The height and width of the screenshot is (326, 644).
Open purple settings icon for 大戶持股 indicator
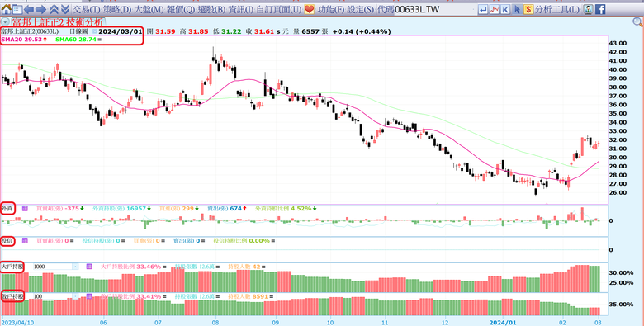pyautogui.click(x=89, y=267)
